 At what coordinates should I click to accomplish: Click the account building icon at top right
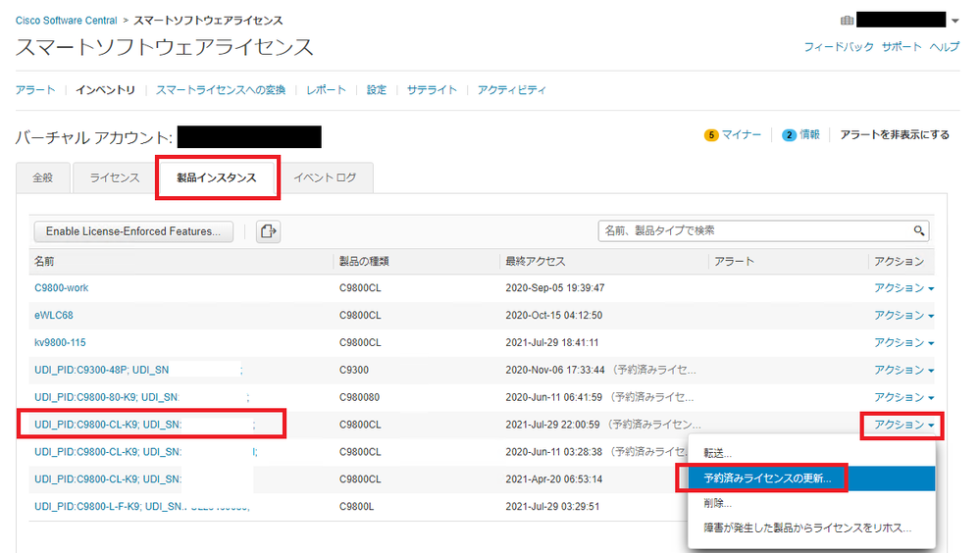click(847, 21)
